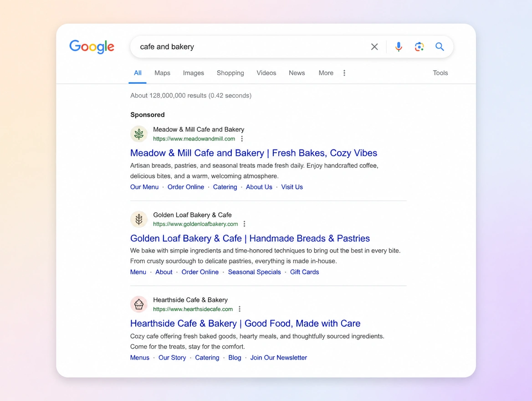Click the Meadow & Mill Cafe and Bakery site name
Viewport: 532px width, 401px height.
[x=199, y=129]
